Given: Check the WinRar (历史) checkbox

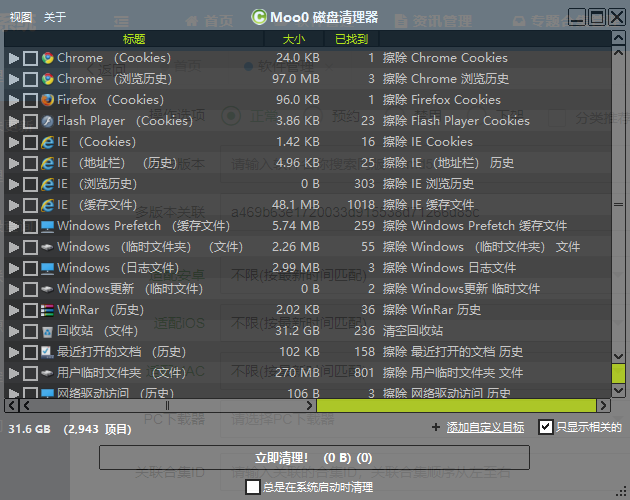Looking at the screenshot, I should 30,310.
